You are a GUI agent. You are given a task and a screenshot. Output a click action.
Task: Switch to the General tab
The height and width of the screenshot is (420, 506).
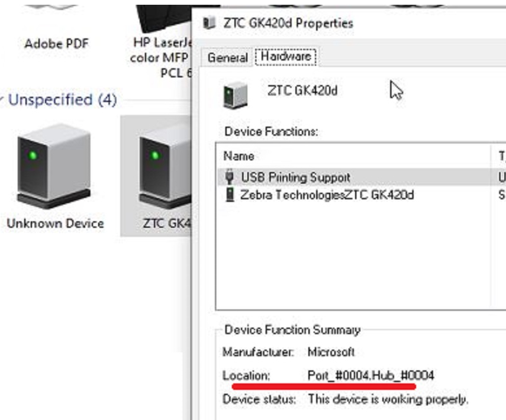pos(227,57)
